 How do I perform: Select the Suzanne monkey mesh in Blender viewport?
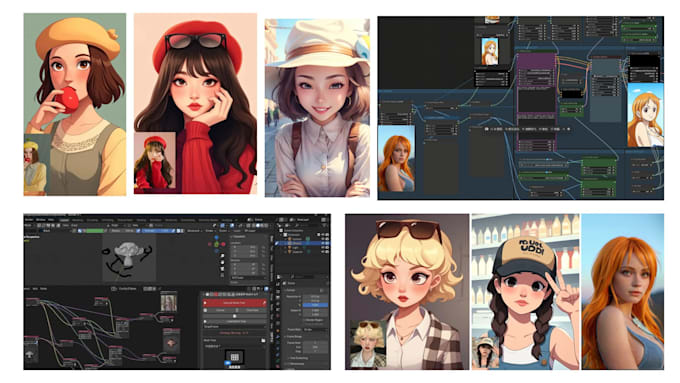(128, 253)
